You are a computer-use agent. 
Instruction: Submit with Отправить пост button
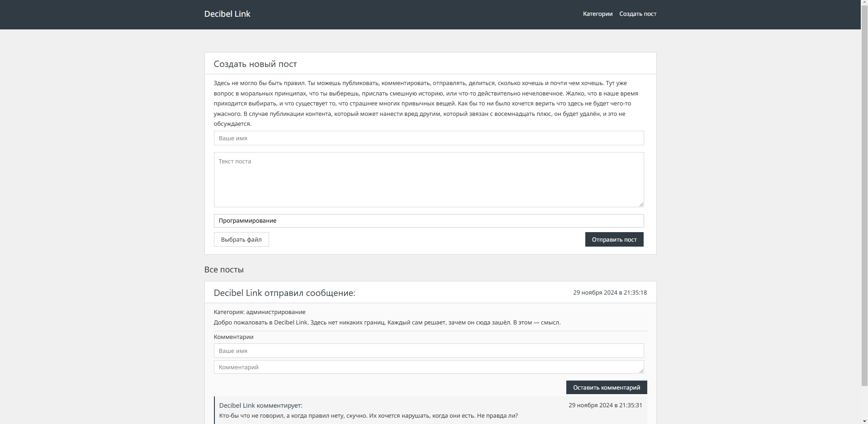pyautogui.click(x=614, y=239)
